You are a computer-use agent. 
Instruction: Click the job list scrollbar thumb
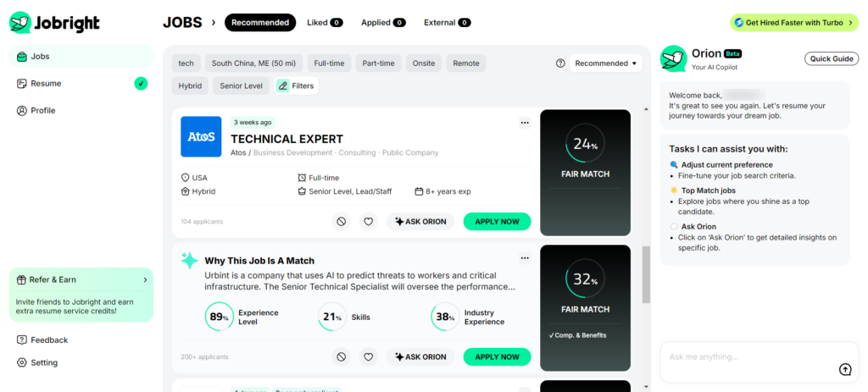pos(646,275)
